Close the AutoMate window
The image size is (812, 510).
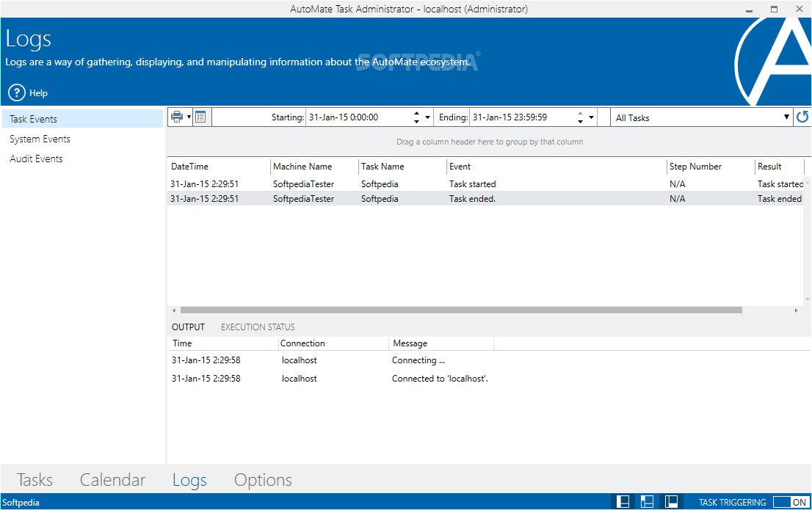799,10
